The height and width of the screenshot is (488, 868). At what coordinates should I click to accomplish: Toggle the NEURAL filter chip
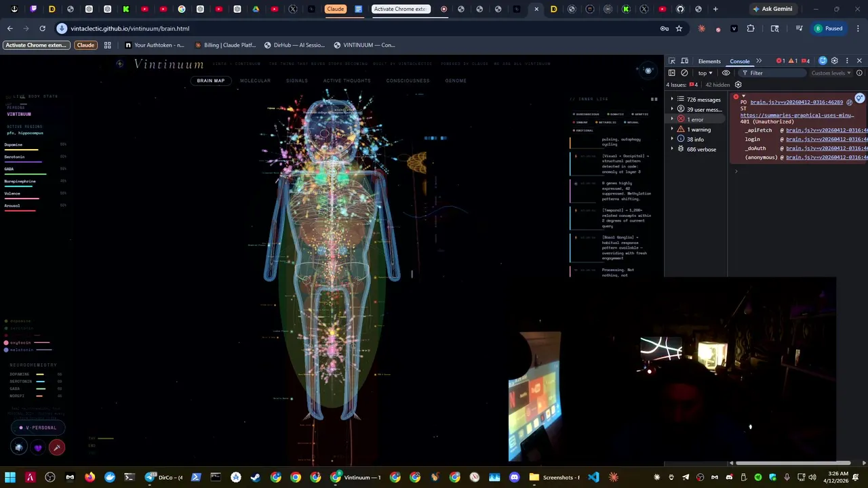[631, 122]
